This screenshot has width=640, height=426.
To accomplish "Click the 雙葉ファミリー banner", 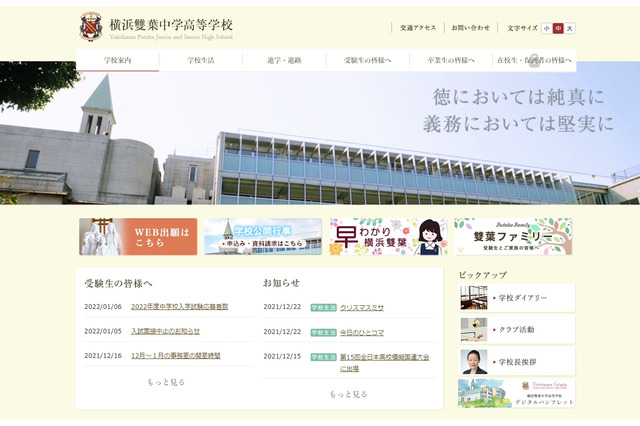I will point(513,237).
